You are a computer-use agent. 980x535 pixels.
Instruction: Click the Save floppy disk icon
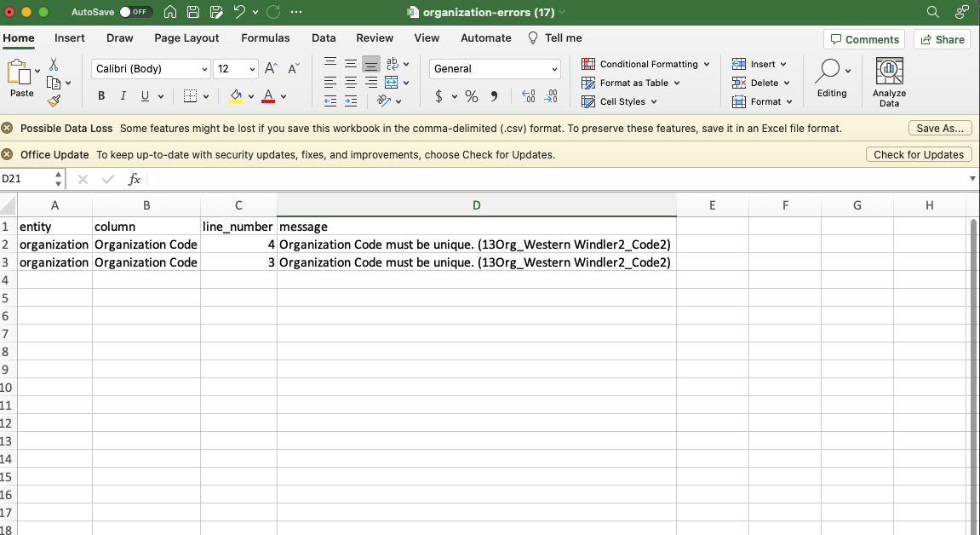click(x=193, y=12)
